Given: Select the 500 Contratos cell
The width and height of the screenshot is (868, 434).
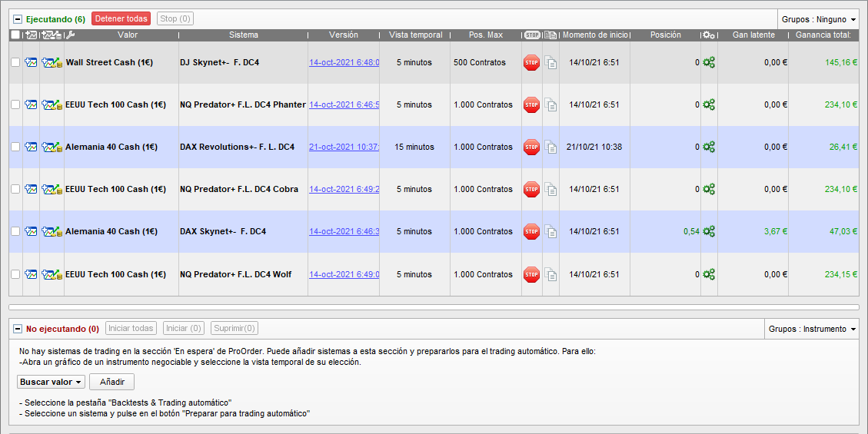Looking at the screenshot, I should 480,62.
